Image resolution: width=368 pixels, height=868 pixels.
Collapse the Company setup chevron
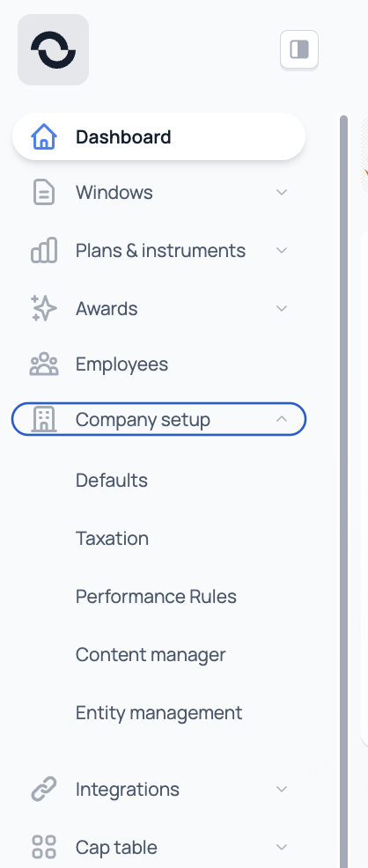click(x=282, y=419)
